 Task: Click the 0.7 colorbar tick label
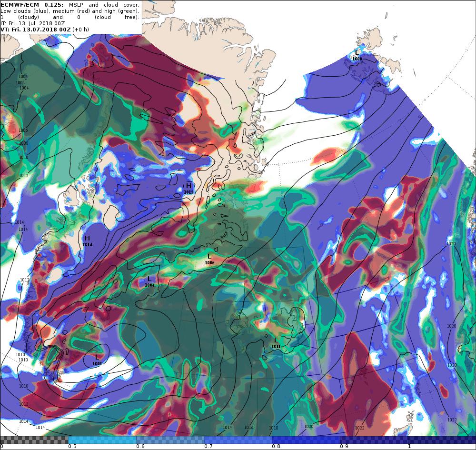(208, 446)
